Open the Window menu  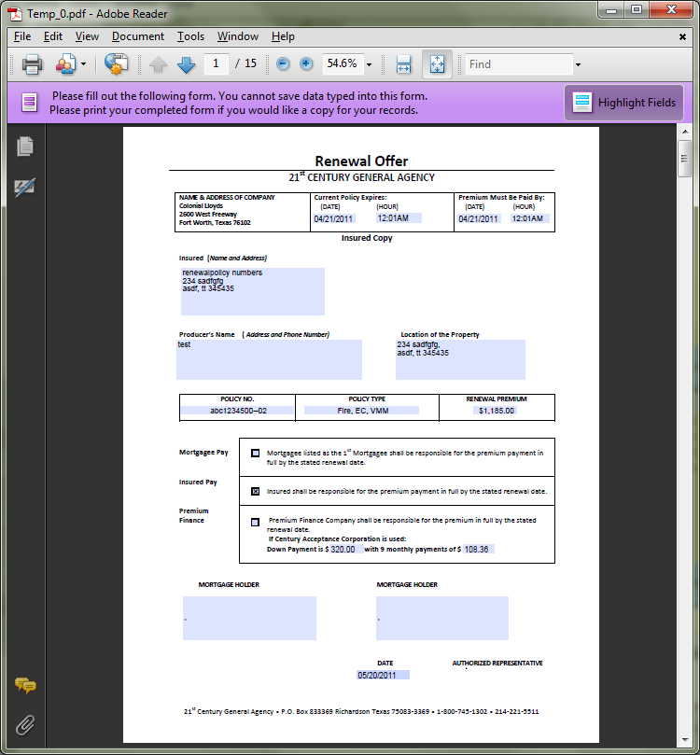pyautogui.click(x=238, y=36)
